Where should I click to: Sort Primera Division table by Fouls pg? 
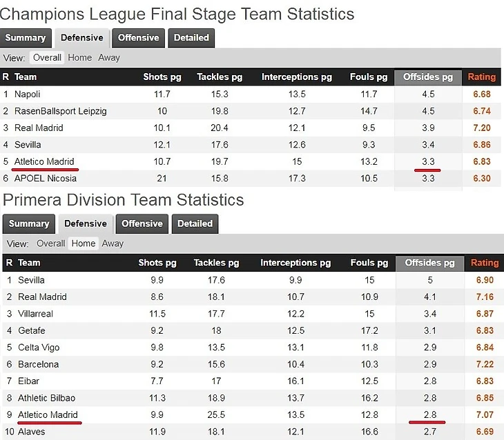[x=369, y=263]
